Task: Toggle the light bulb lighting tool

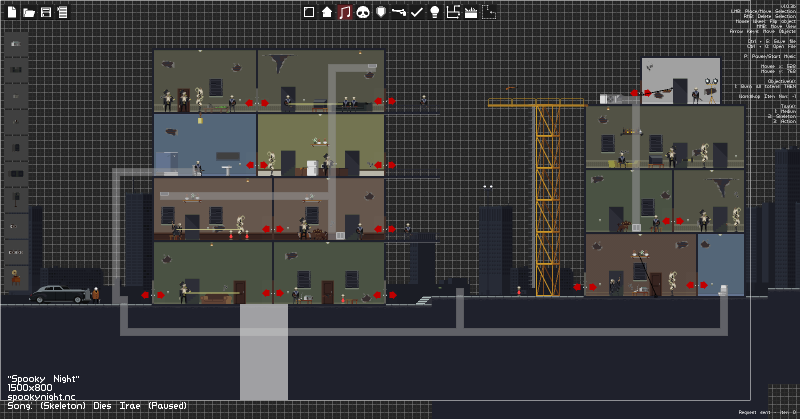Action: coord(435,12)
